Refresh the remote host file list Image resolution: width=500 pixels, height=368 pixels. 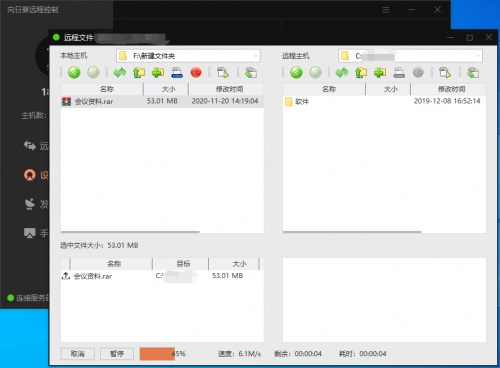click(x=342, y=72)
